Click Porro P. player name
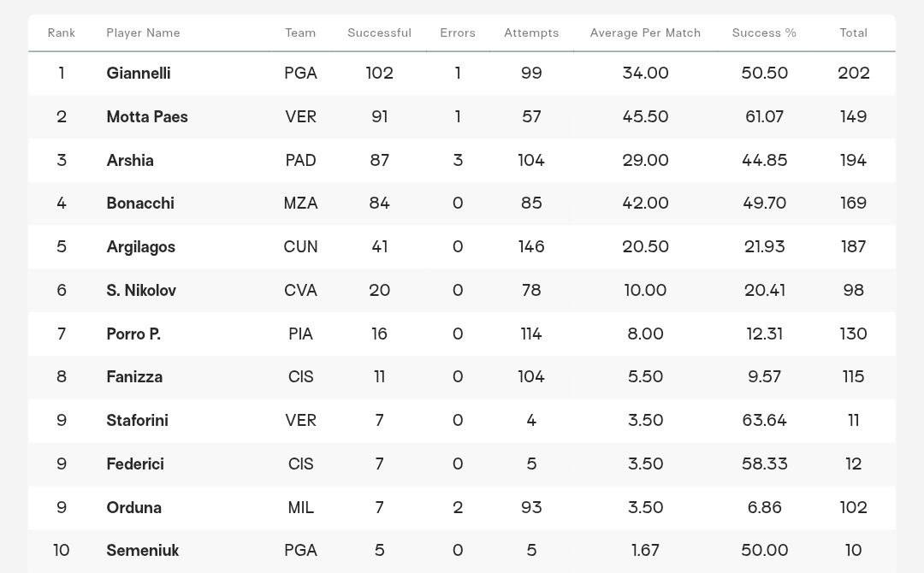Viewport: 924px width, 573px height. point(133,334)
